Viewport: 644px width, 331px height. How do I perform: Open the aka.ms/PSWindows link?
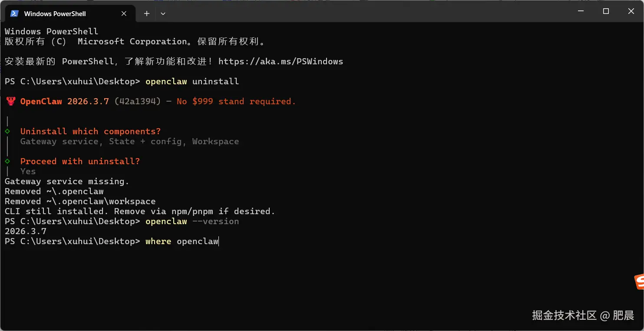coord(281,61)
